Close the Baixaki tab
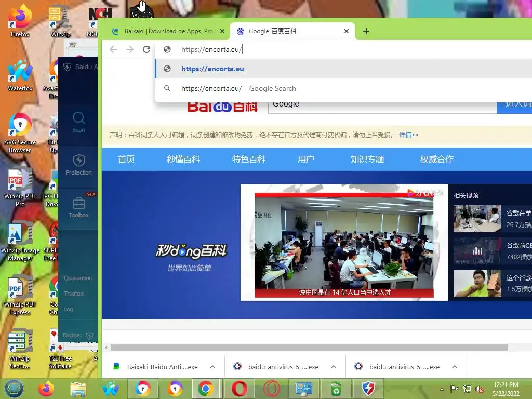Viewport: 532px width, 399px height. (x=222, y=31)
